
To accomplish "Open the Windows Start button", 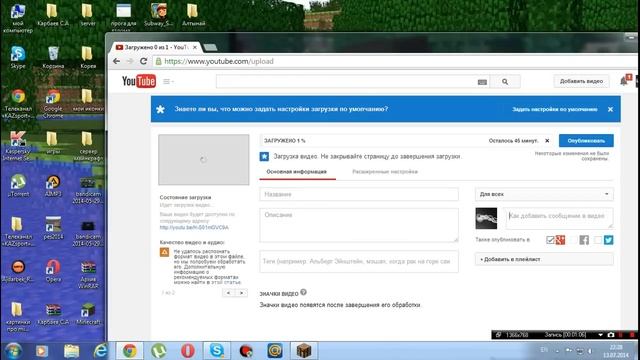I will (x=13, y=351).
